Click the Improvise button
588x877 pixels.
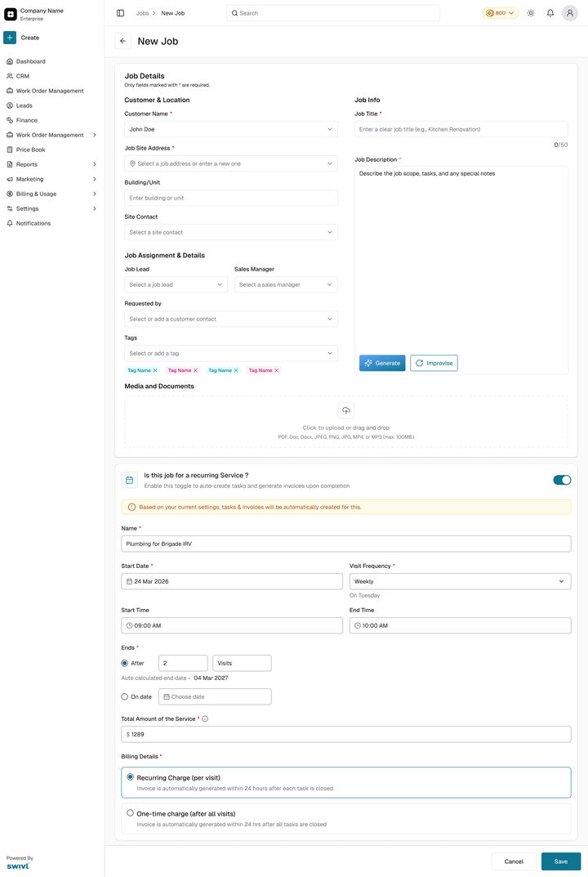pos(434,363)
